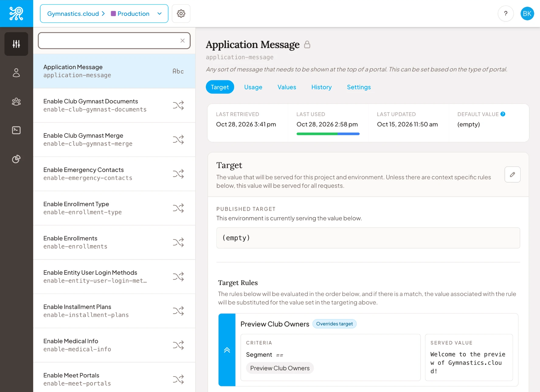The height and width of the screenshot is (392, 540).
Task: Switch to the Usage tab
Action: (x=253, y=87)
